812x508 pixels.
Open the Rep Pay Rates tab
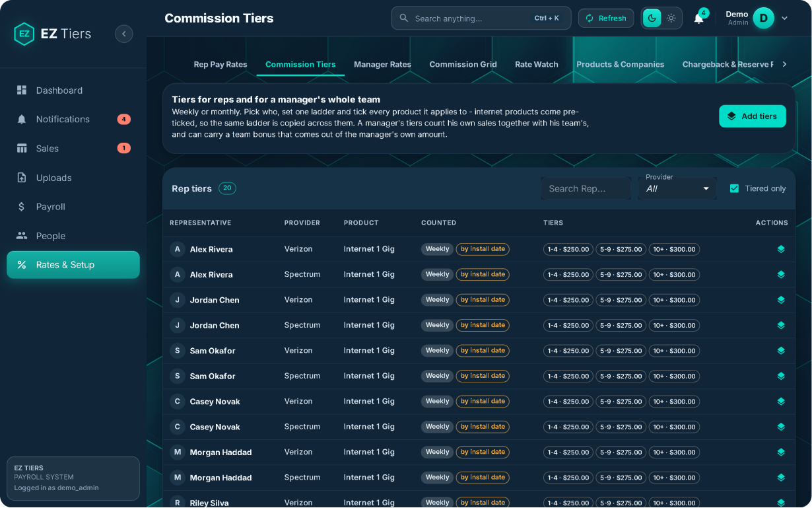click(220, 64)
